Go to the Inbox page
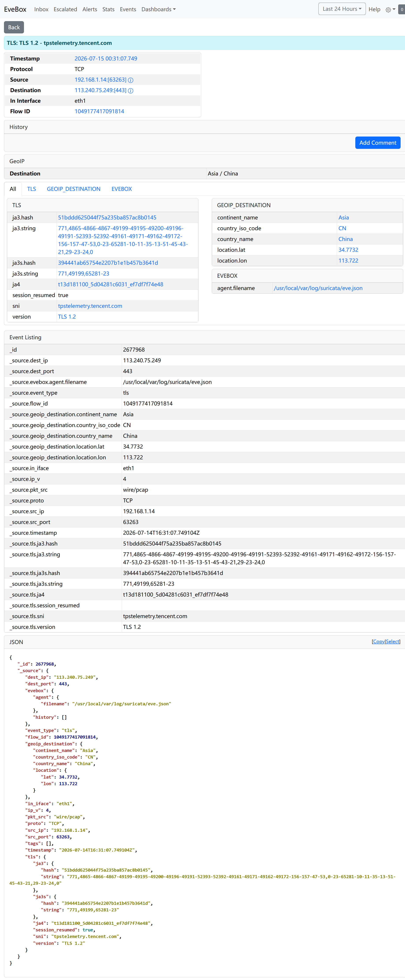The image size is (405, 980). coord(41,9)
